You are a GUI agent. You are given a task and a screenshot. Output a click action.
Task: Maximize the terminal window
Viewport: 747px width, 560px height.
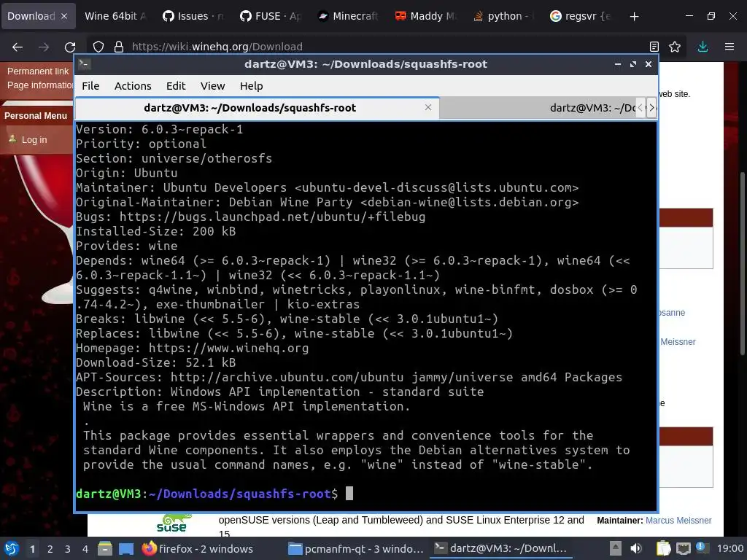[x=633, y=64]
